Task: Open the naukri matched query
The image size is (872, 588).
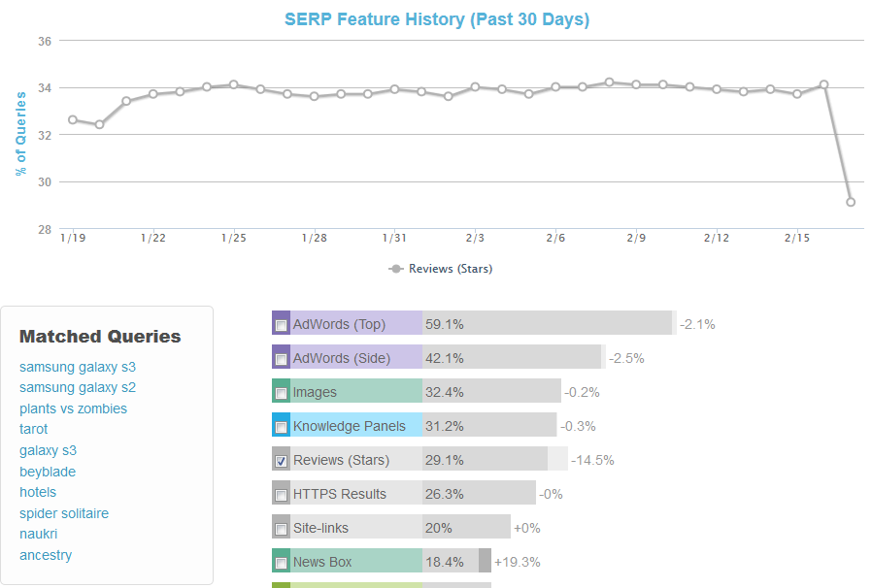Action: [38, 534]
